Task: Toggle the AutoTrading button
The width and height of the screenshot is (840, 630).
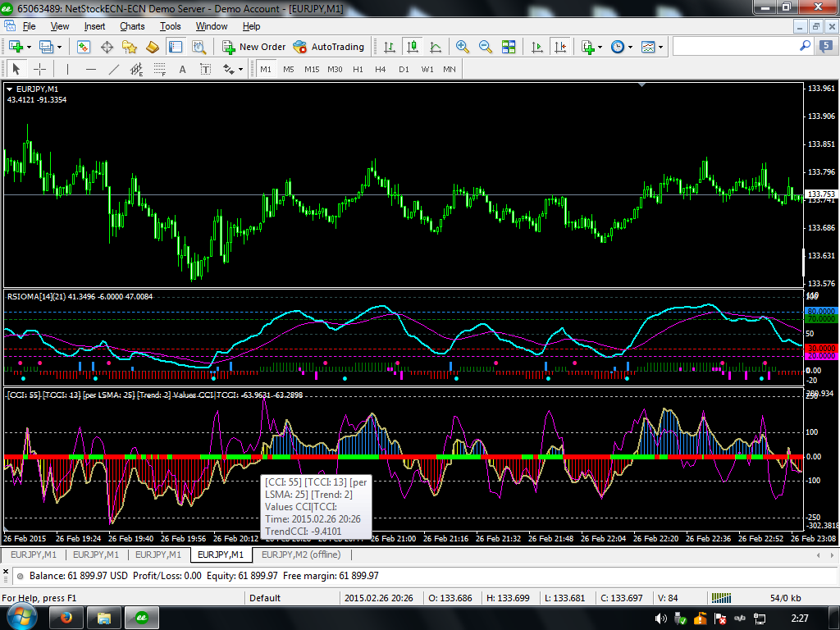Action: (329, 47)
